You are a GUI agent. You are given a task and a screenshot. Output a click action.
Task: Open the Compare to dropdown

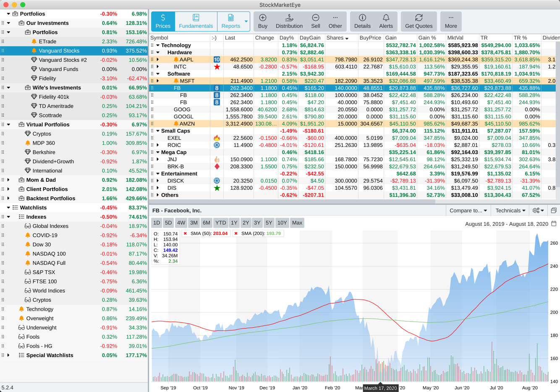(x=468, y=211)
